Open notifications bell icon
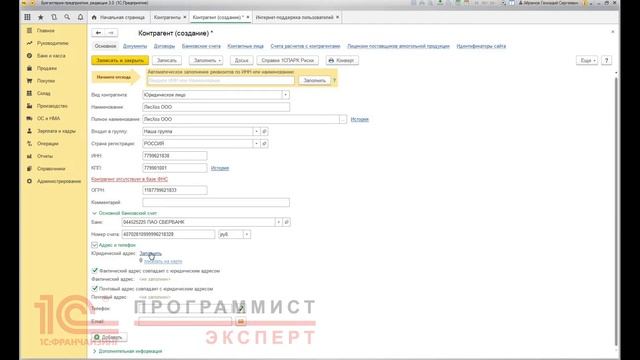The image size is (640, 360). 80,17
